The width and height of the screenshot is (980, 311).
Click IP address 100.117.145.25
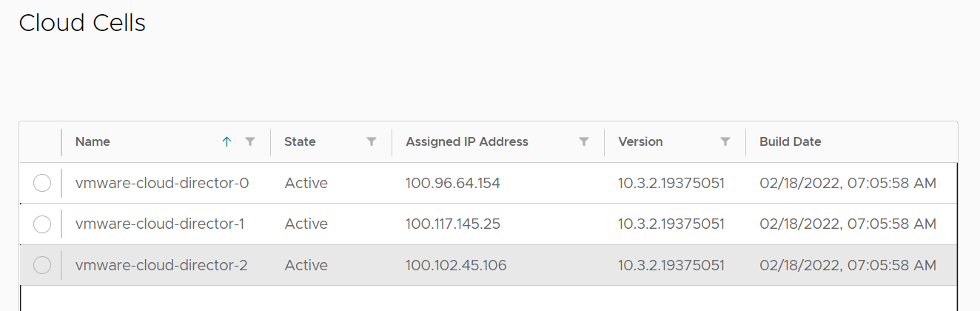click(x=453, y=224)
